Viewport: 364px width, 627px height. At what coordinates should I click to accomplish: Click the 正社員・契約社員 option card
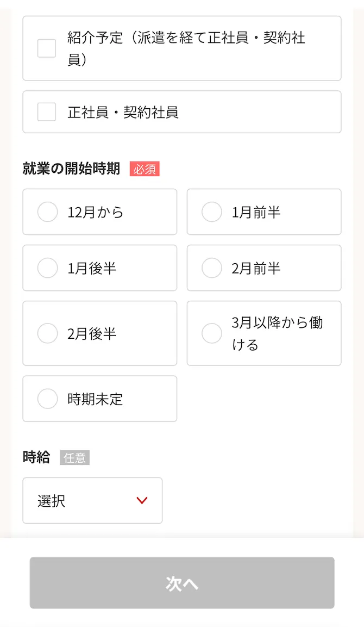click(x=181, y=111)
